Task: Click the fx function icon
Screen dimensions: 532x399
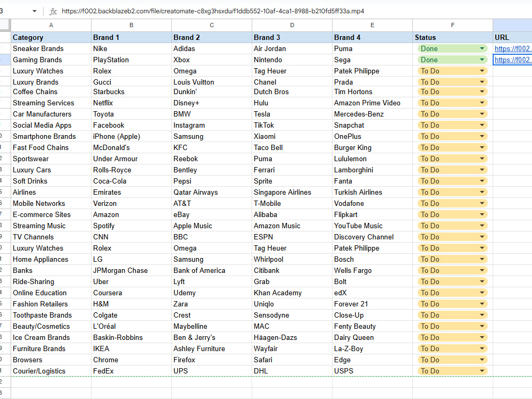Action: [53, 11]
